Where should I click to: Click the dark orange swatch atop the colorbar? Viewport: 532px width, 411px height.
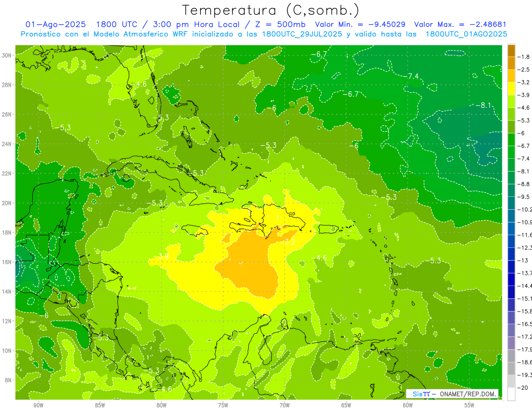(511, 51)
